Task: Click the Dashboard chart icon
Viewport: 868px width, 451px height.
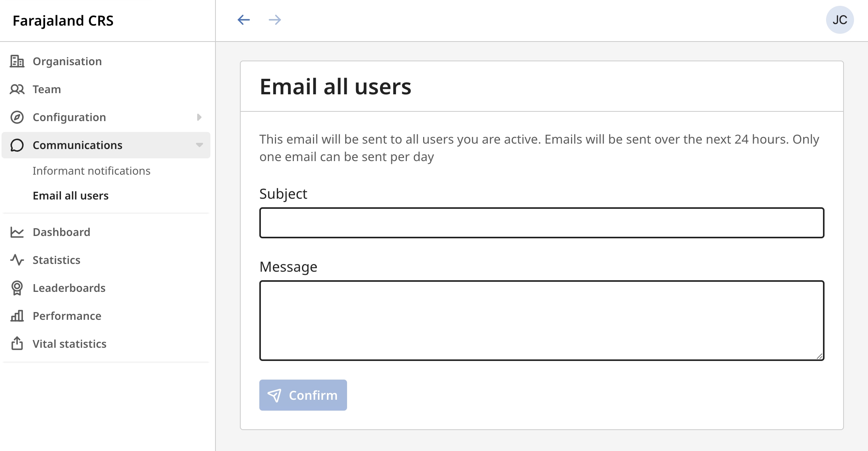Action: click(x=17, y=232)
